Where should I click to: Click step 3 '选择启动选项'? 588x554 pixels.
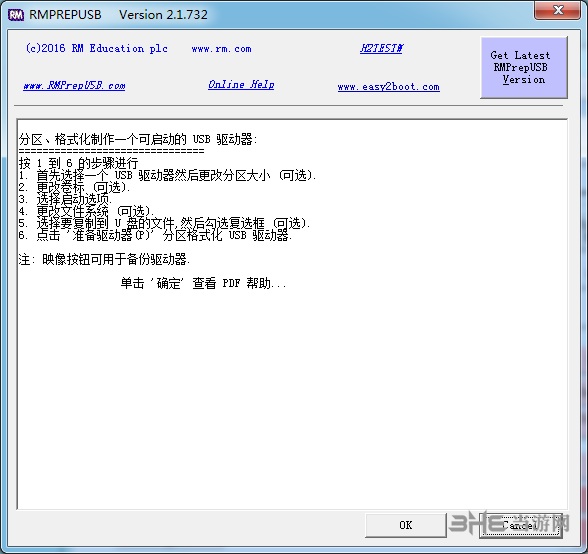coord(66,199)
